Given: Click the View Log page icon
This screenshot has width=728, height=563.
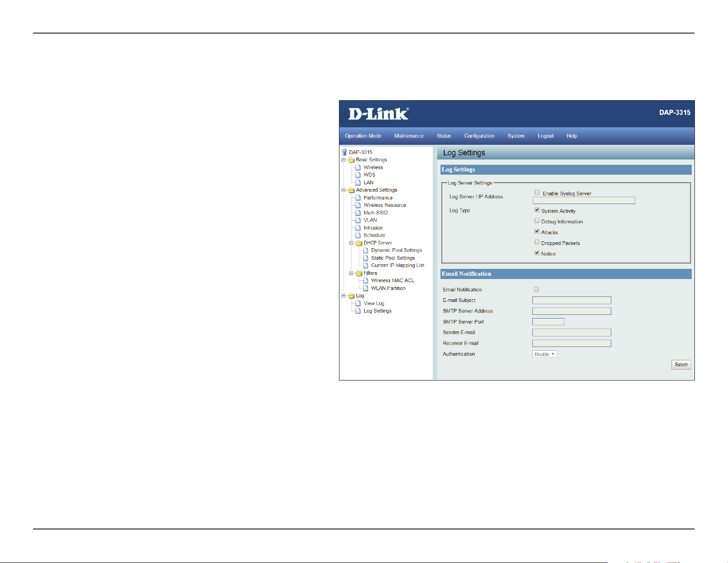Looking at the screenshot, I should (x=358, y=303).
